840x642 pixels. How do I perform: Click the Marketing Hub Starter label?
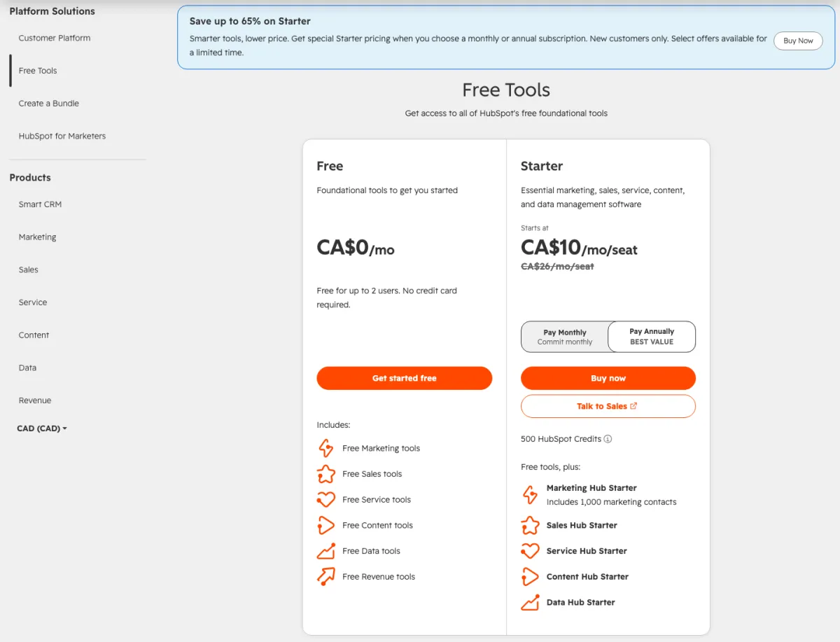coord(591,488)
